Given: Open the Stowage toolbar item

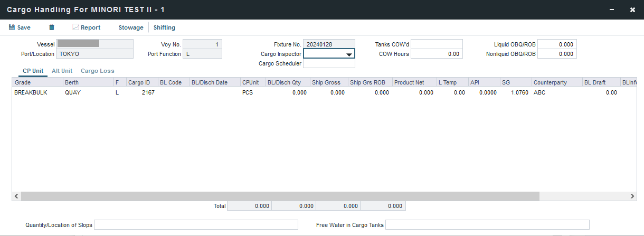Looking at the screenshot, I should 130,27.
